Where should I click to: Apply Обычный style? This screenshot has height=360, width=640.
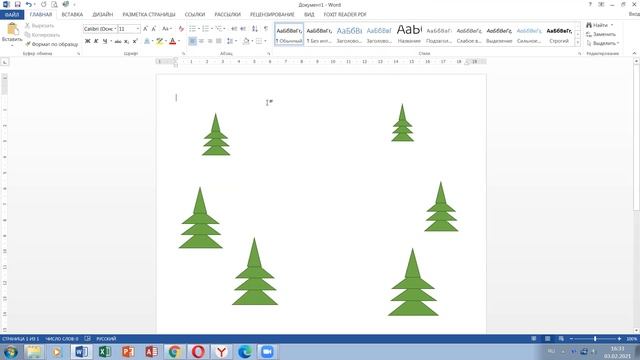click(x=289, y=34)
